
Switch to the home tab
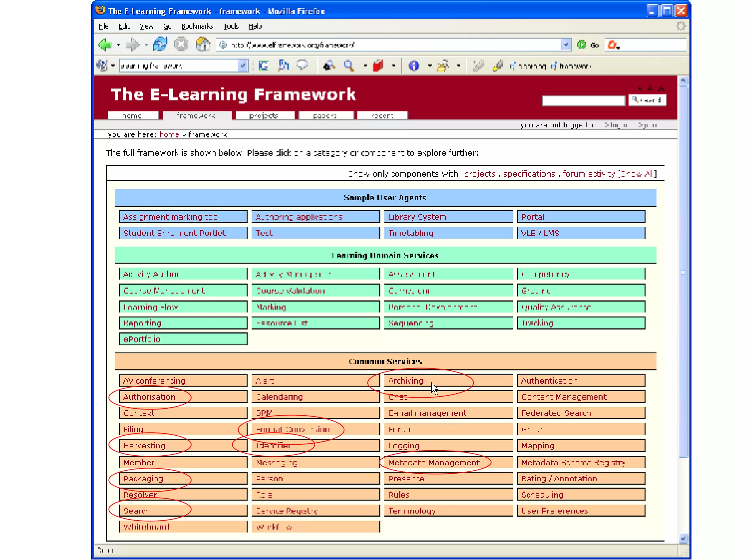(x=133, y=116)
